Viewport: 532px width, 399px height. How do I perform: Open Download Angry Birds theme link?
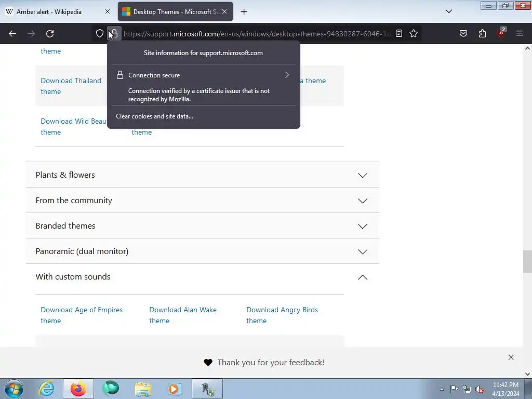(x=282, y=315)
